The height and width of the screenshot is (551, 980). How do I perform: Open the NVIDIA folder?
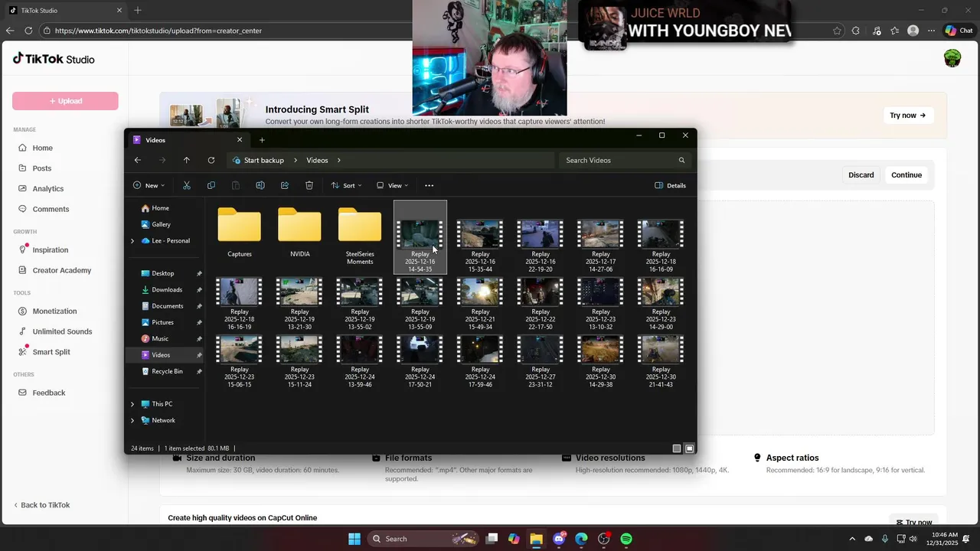tap(300, 233)
